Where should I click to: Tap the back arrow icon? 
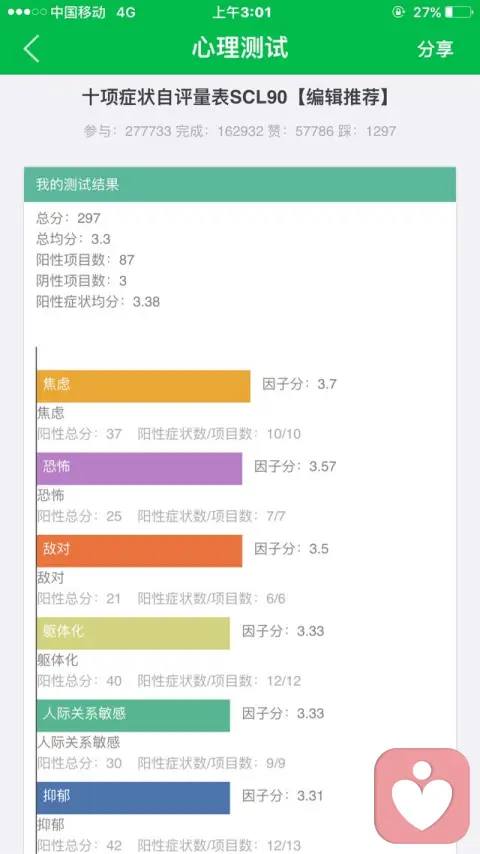tap(32, 48)
